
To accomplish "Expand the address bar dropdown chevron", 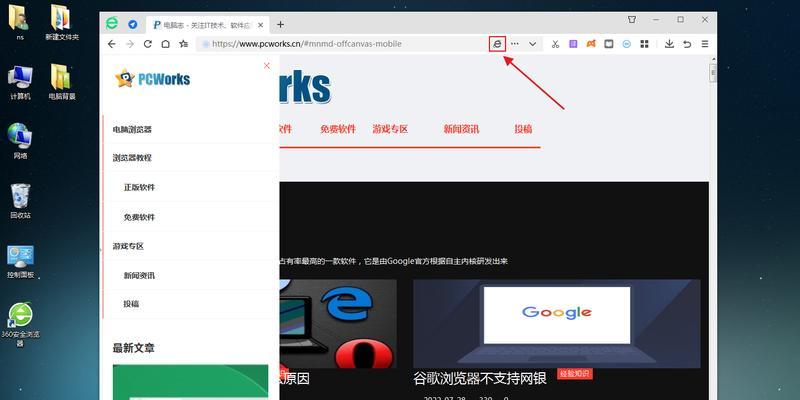I will [533, 44].
